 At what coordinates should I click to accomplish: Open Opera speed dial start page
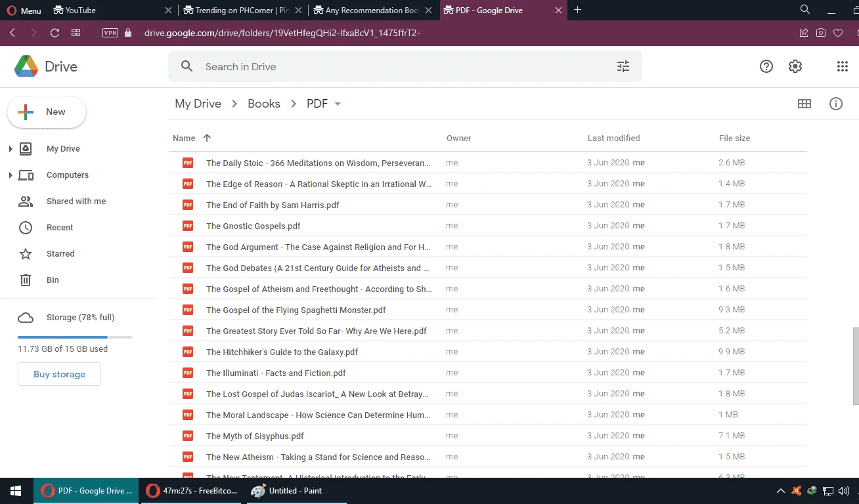[x=76, y=33]
